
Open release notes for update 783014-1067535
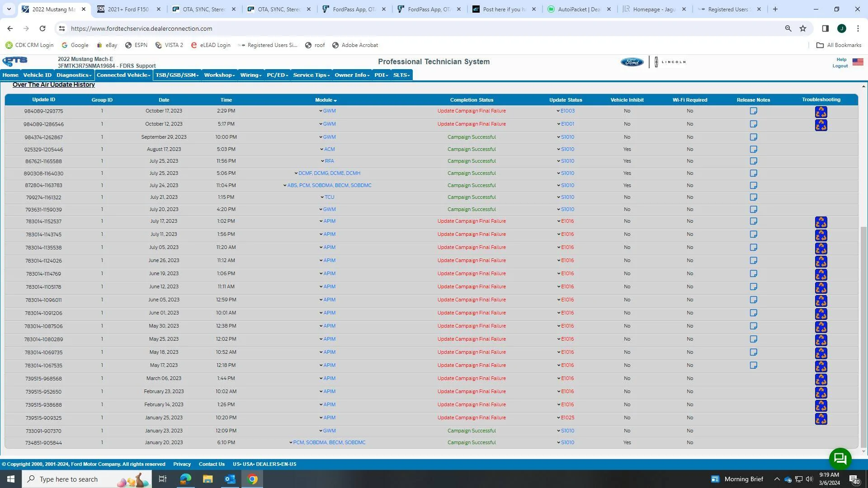point(753,366)
